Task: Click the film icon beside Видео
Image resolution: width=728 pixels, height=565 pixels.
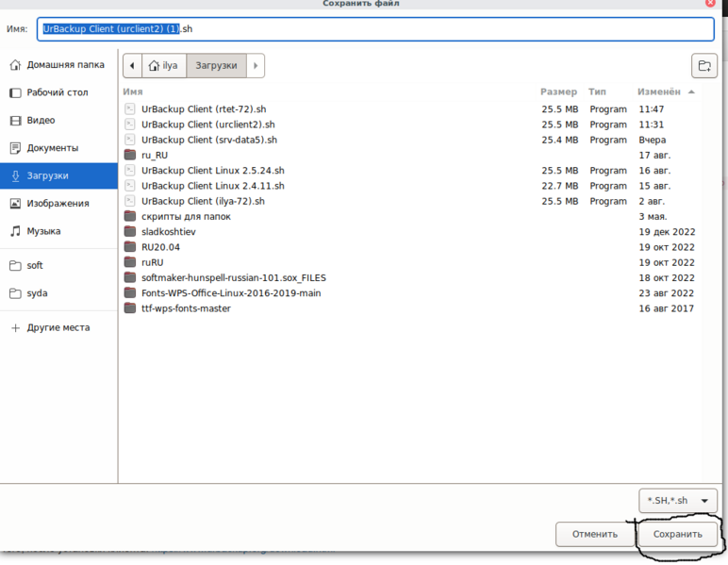Action: 15,121
